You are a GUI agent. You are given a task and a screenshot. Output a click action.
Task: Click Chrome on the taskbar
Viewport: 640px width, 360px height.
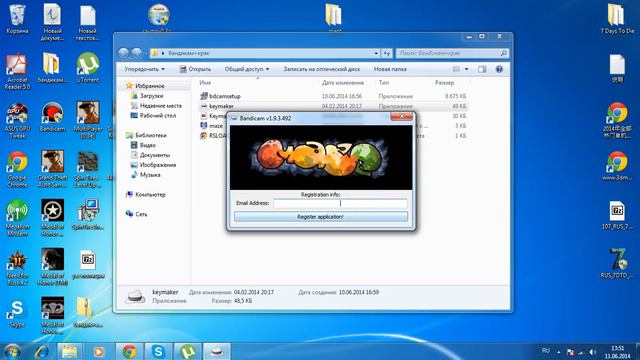click(x=129, y=351)
